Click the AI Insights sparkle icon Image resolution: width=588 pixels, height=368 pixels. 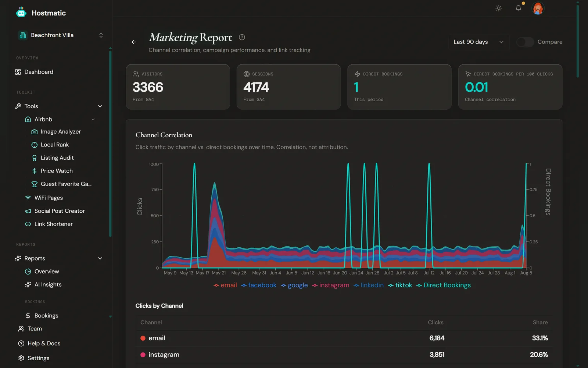pyautogui.click(x=28, y=284)
